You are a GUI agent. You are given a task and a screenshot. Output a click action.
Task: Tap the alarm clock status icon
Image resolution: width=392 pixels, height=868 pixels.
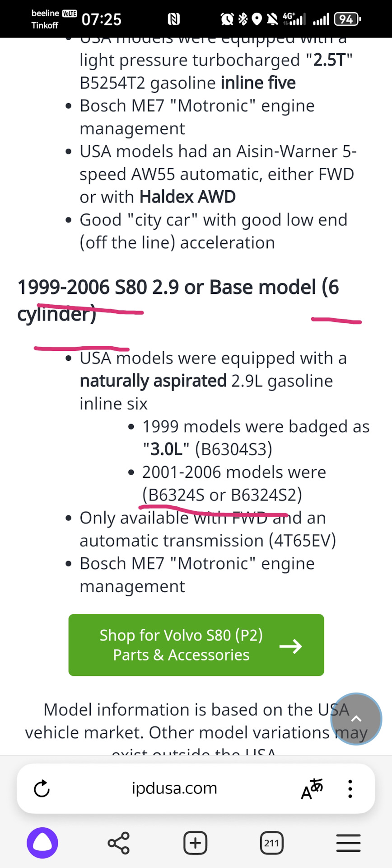(227, 19)
